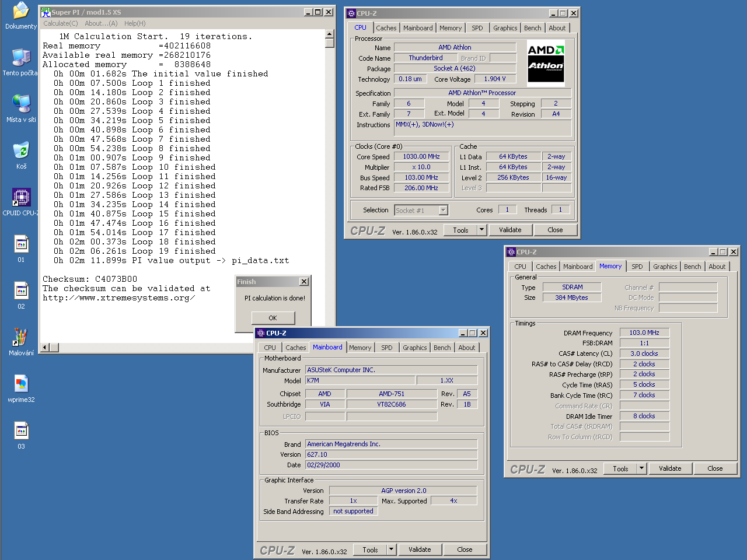Screen dimensions: 747x560
Task: Click the memory Size 384 MBytes field
Action: [571, 297]
